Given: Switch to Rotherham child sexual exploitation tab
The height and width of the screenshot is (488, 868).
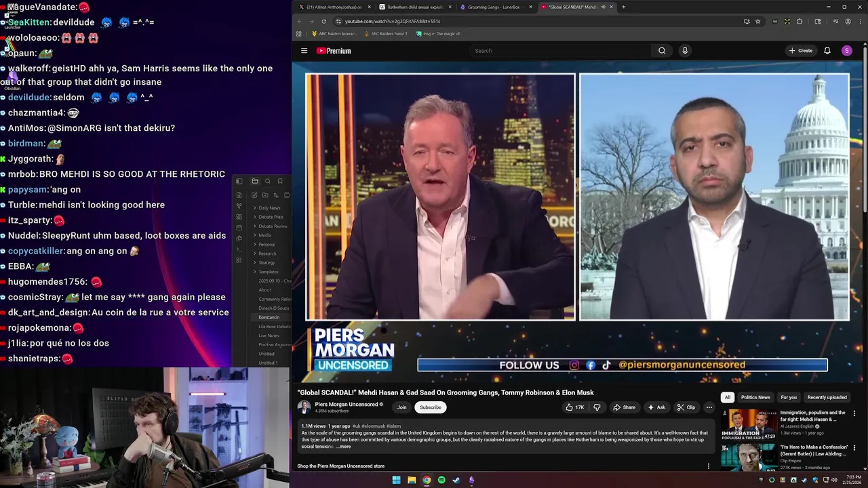Looking at the screenshot, I should tap(414, 7).
